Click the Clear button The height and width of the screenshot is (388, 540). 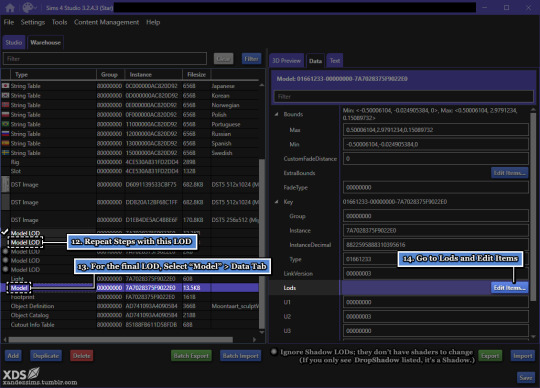click(x=224, y=59)
